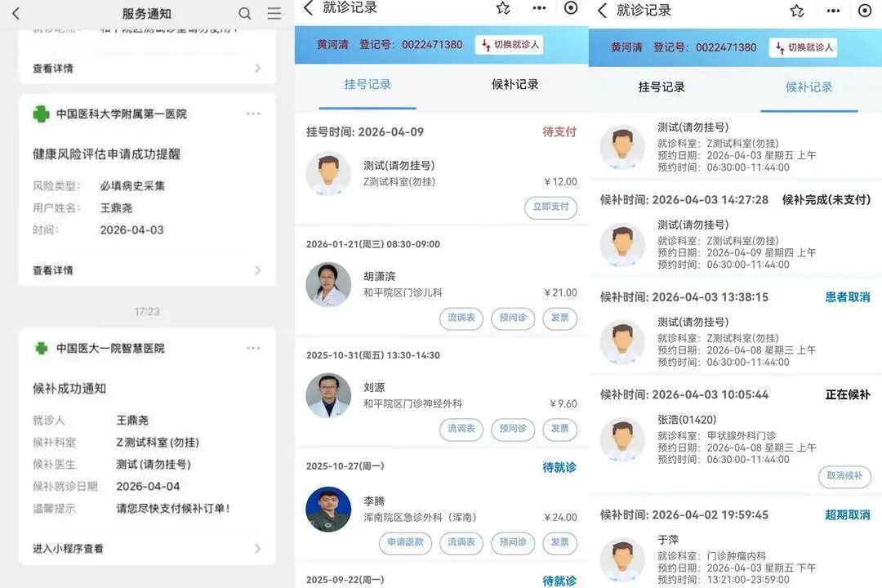Click search icon in 服务通知 header
Screen dimensions: 882x588
click(x=245, y=14)
